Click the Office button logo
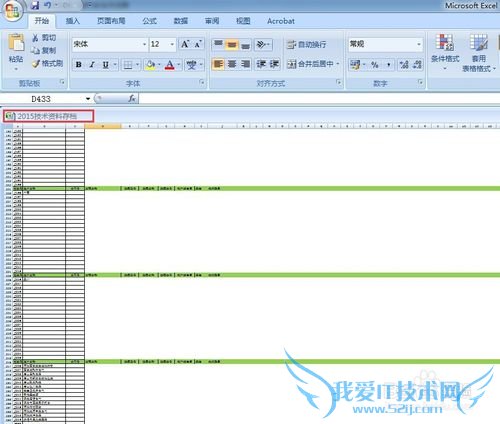Screen dimensions: 500x424 point(12,11)
